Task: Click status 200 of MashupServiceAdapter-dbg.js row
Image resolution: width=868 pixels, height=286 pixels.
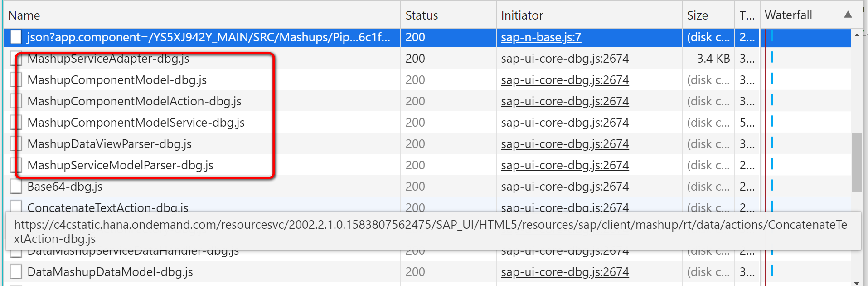Action: 415,59
